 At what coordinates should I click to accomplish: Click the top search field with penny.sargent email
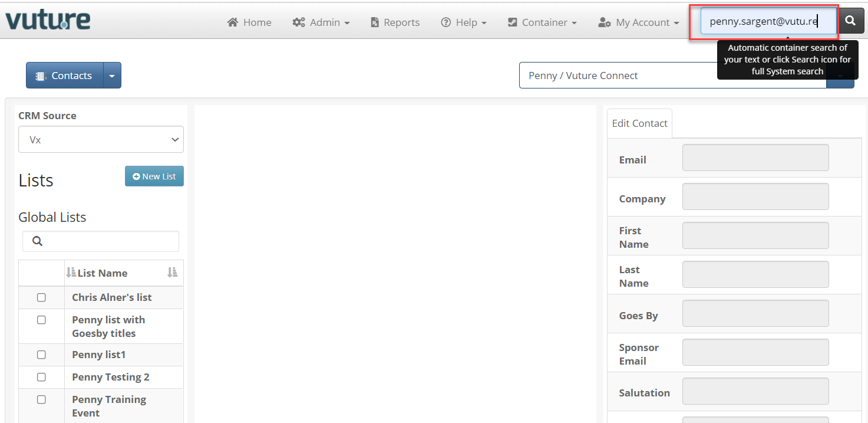768,22
